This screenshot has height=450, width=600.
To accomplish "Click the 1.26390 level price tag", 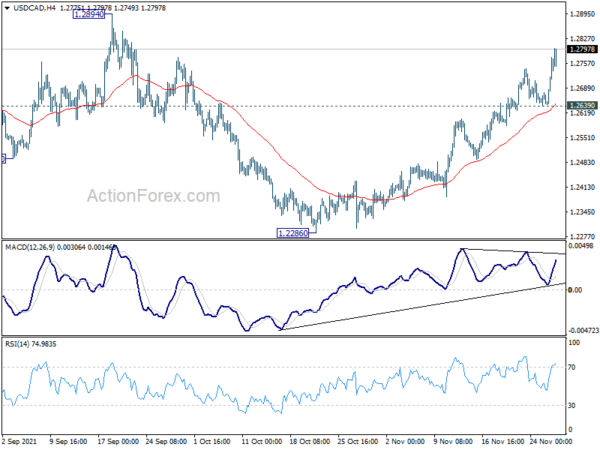I will (582, 105).
